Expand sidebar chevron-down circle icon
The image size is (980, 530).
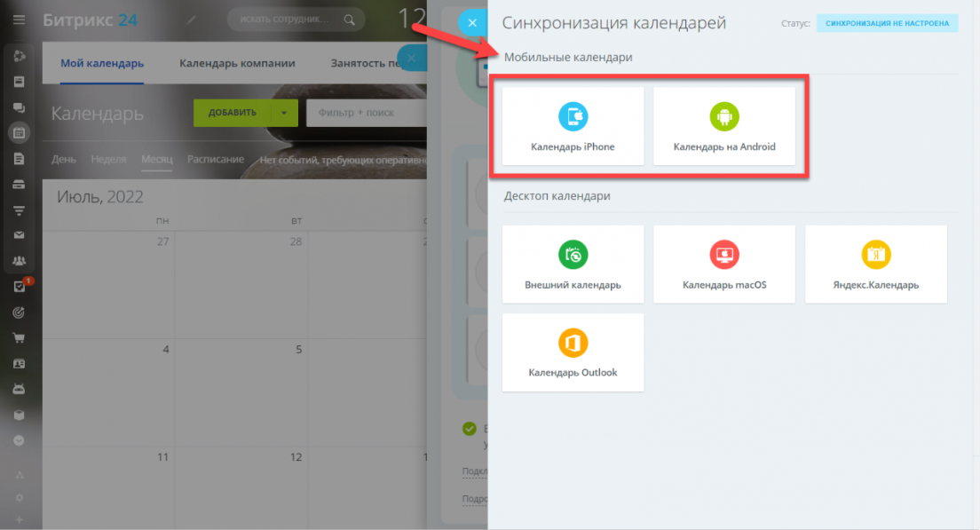tap(20, 440)
